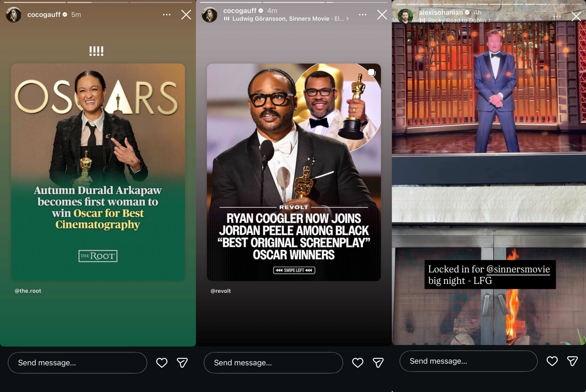Like alexisohanian's story
The image size is (586, 392).
552,361
